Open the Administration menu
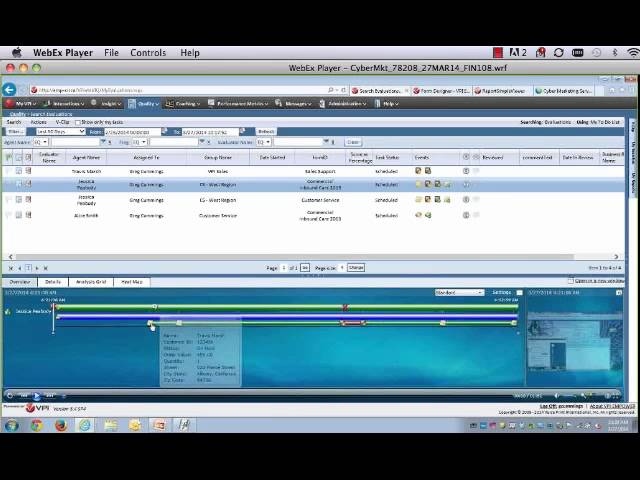Viewport: 640px width, 480px height. click(x=342, y=104)
